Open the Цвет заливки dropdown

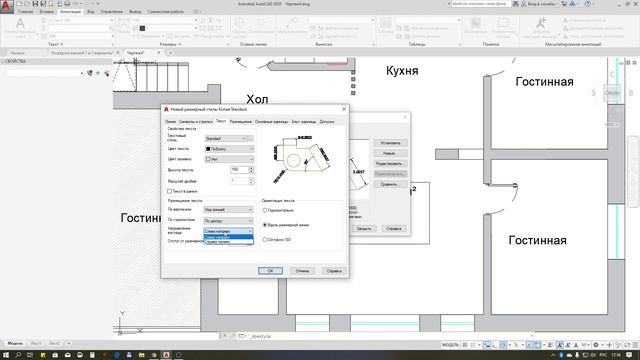[229, 159]
